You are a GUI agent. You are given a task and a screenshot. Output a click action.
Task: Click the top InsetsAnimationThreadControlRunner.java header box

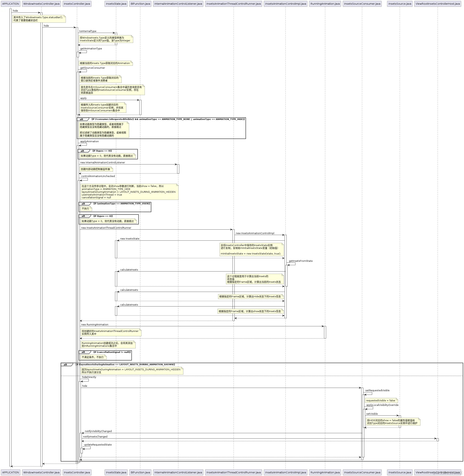pyautogui.click(x=233, y=4)
